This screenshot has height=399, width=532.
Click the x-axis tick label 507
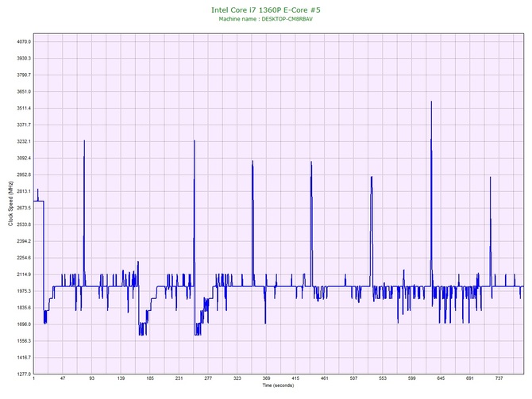[x=353, y=378]
